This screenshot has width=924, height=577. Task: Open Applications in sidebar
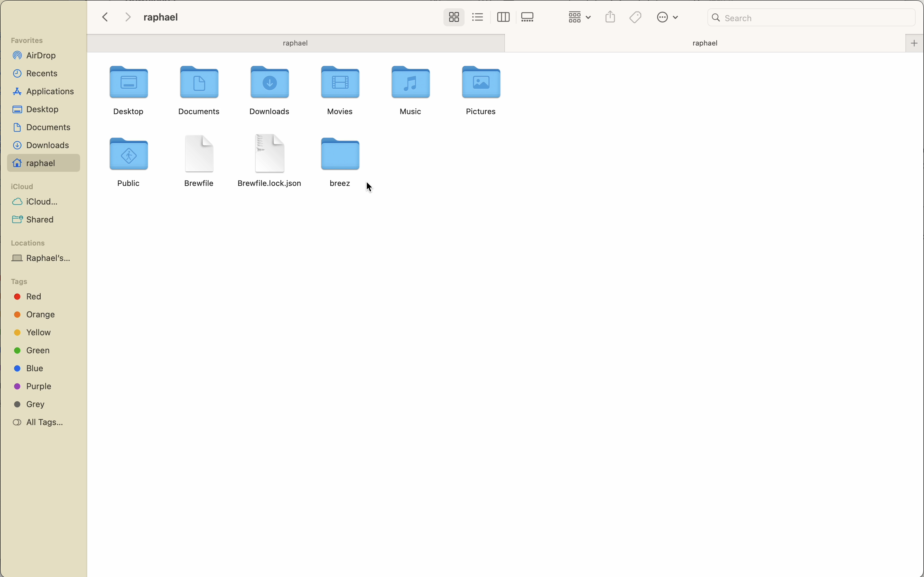pyautogui.click(x=44, y=92)
